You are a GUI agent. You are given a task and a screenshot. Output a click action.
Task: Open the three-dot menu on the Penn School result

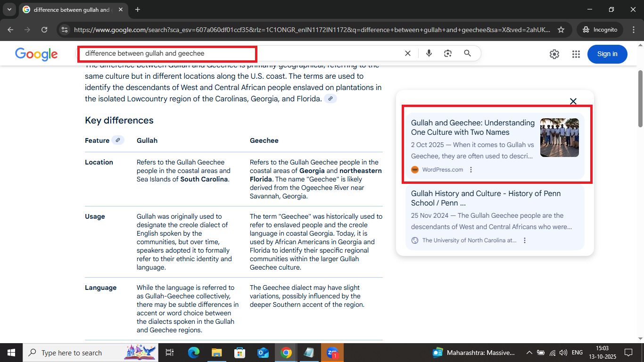pos(525,240)
